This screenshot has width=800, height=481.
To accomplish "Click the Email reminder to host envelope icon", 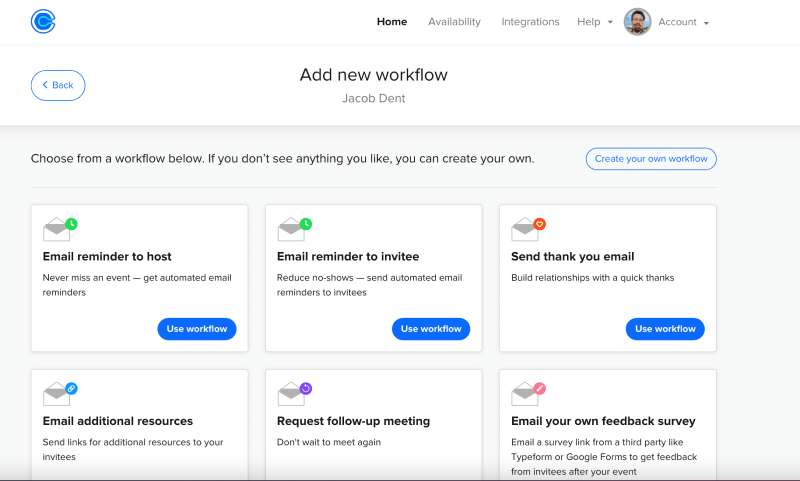I will (58, 230).
